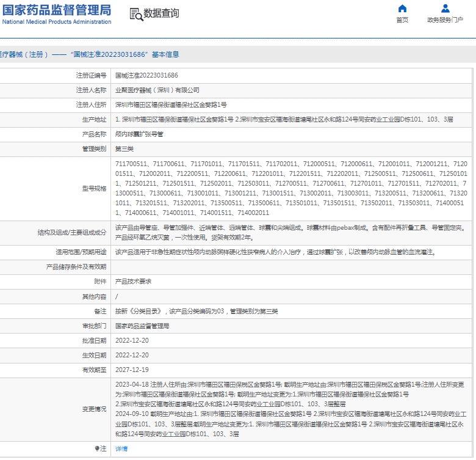The height and width of the screenshot is (460, 476).
Task: Click the 注册人名称 label
Action: point(91,90)
